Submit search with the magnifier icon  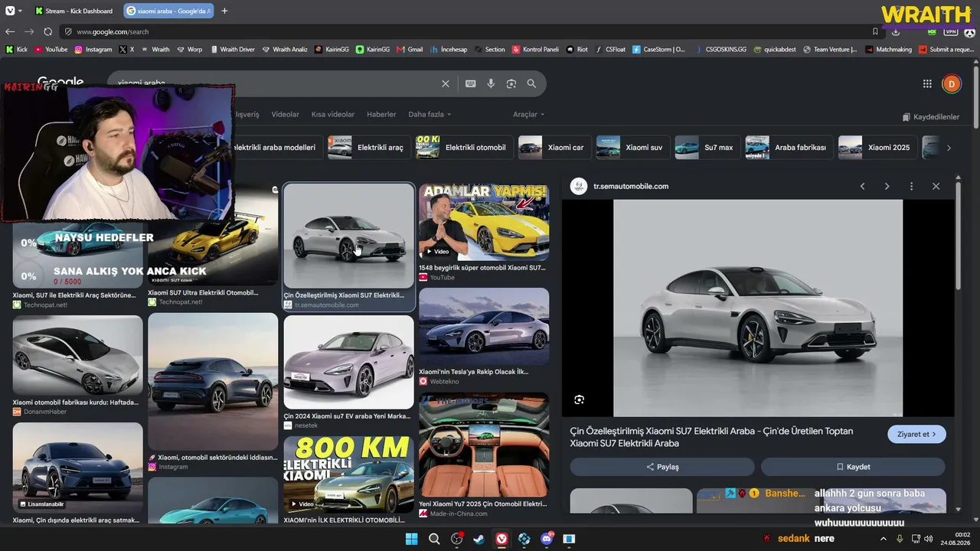click(x=532, y=83)
